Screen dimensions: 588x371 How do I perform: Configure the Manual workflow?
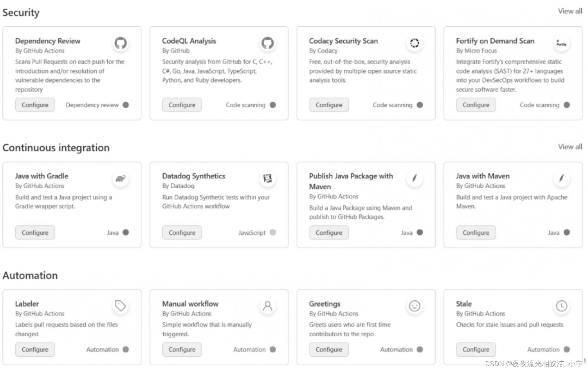click(182, 349)
